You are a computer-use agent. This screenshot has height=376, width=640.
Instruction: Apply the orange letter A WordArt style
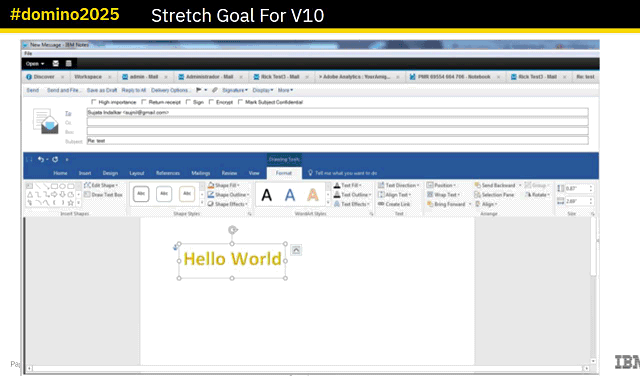click(313, 195)
